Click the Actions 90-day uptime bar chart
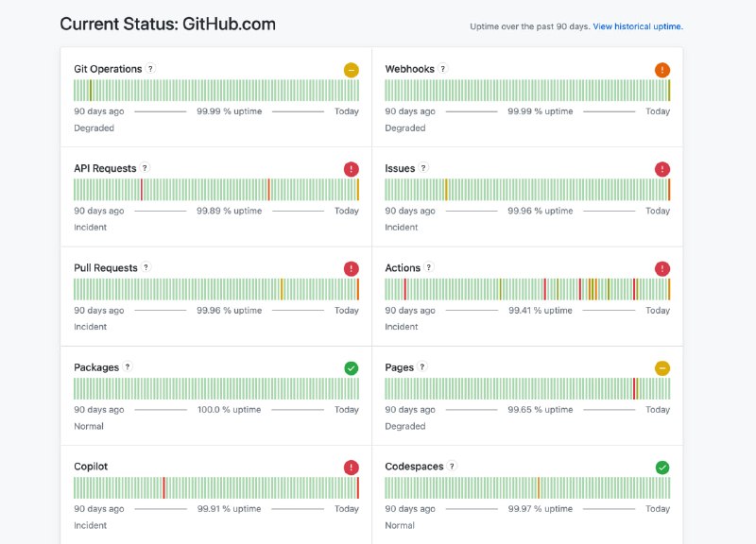 (x=527, y=289)
